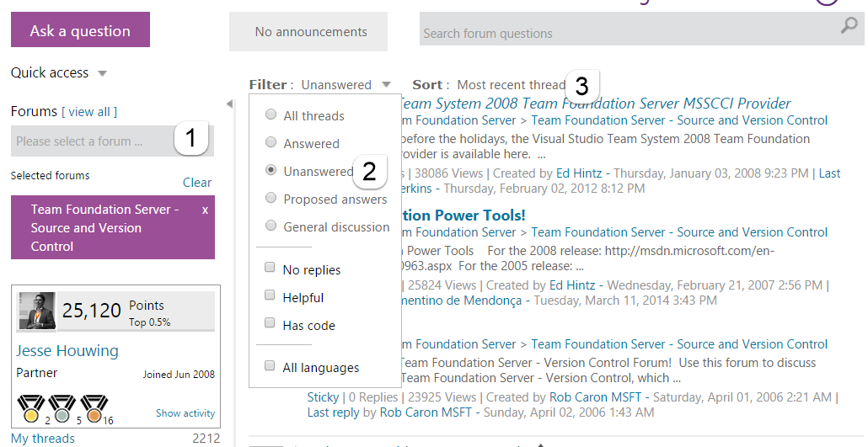Image resolution: width=868 pixels, height=447 pixels.
Task: Open the MSSCCI Provider thread title
Action: click(596, 104)
